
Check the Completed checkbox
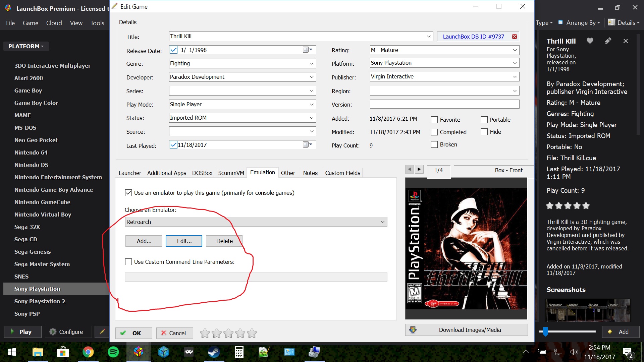434,132
